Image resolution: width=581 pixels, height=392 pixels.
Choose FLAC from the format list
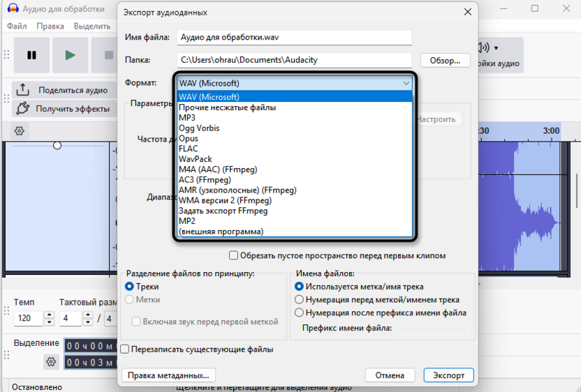(x=295, y=149)
